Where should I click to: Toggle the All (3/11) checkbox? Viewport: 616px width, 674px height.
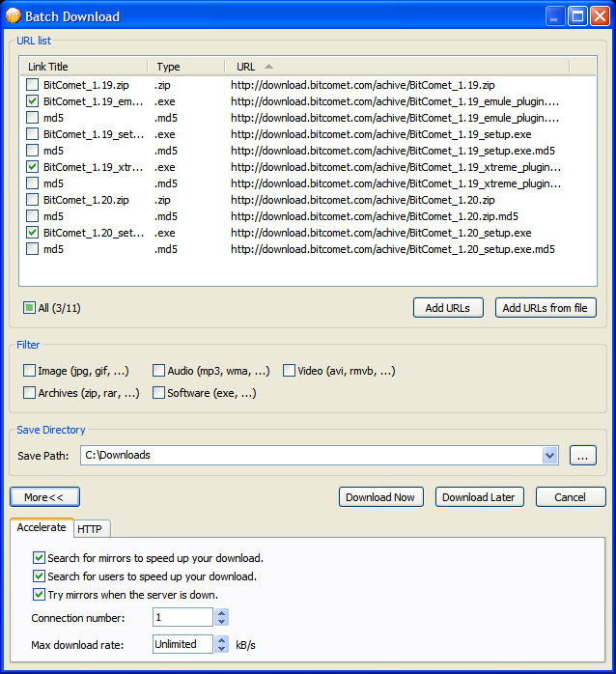pos(29,308)
